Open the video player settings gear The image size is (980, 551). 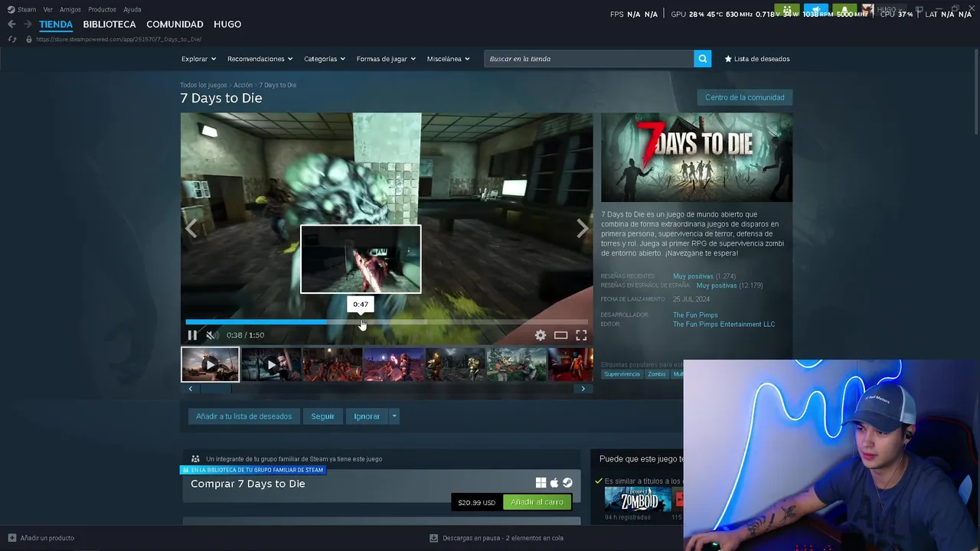pos(541,335)
